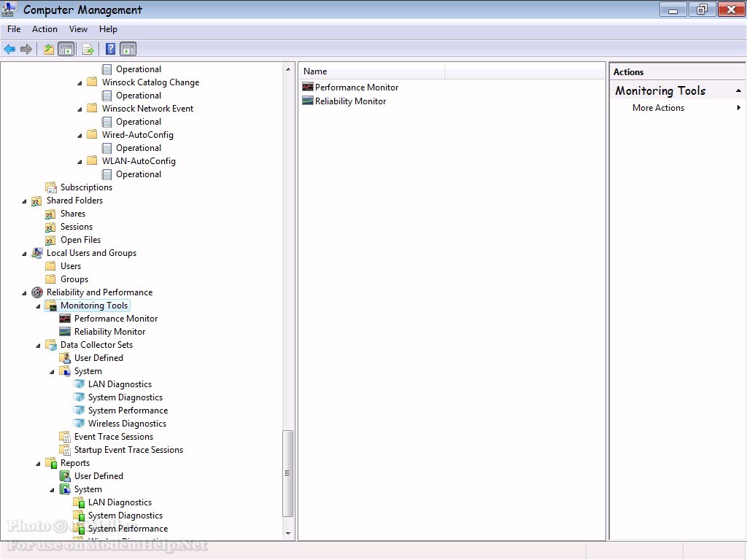Open the File menu
The image size is (747, 560).
coord(14,29)
